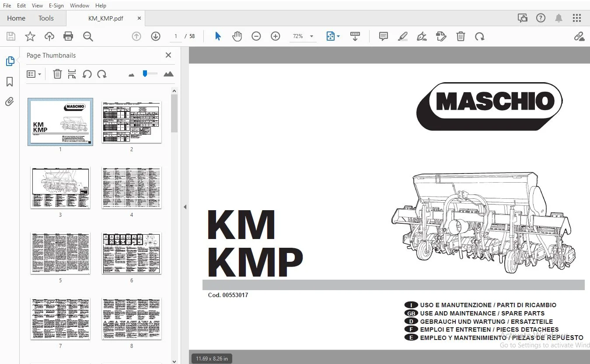
Task: Select the page 3 thumbnail
Action: [60, 187]
